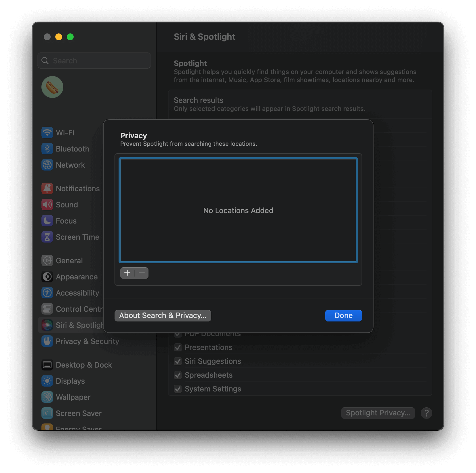Select the Appearance settings icon
Screen dimensions: 476x473
click(47, 277)
